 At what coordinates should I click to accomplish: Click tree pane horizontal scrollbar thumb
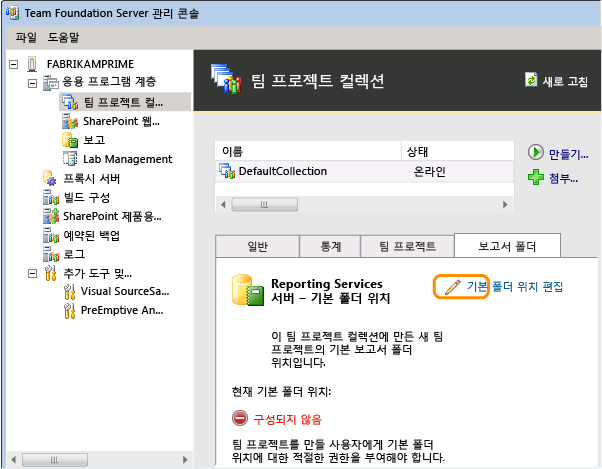coord(55,459)
